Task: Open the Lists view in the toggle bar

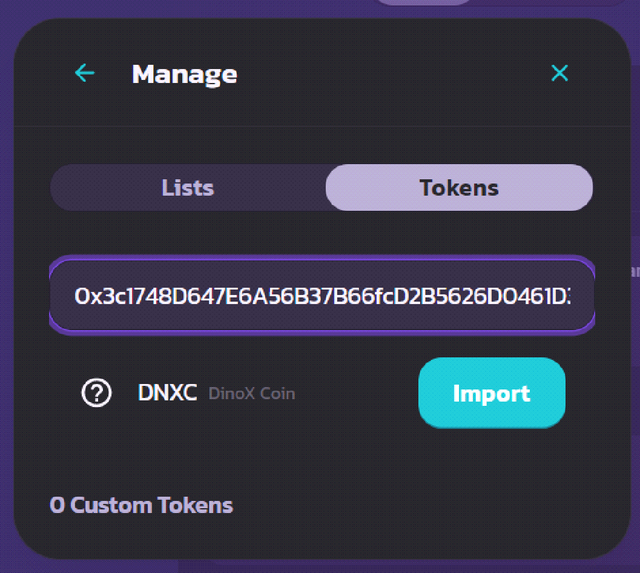Action: click(x=188, y=188)
